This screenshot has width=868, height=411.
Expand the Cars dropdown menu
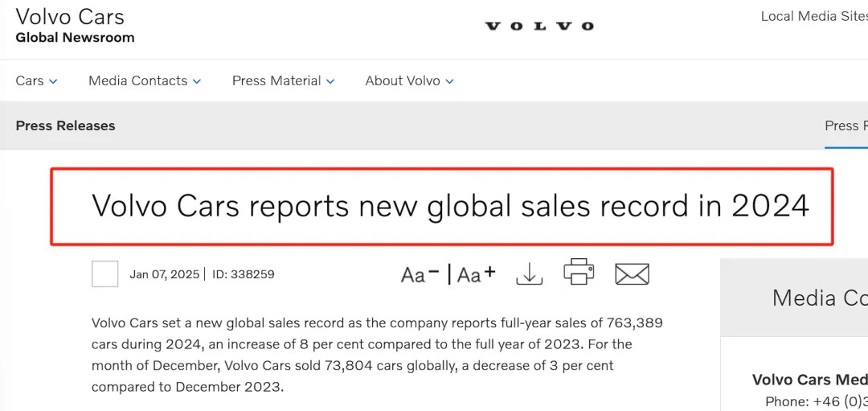pos(36,81)
